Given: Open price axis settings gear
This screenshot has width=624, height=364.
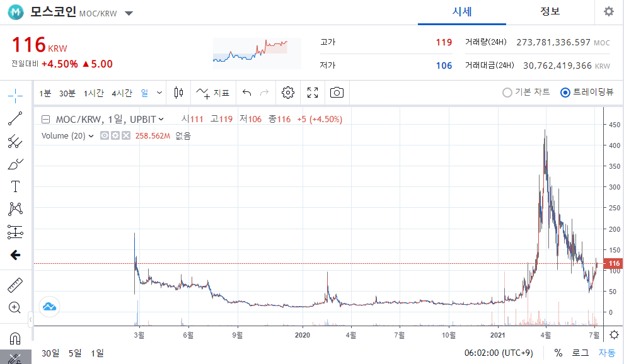Looking at the screenshot, I should tap(614, 335).
